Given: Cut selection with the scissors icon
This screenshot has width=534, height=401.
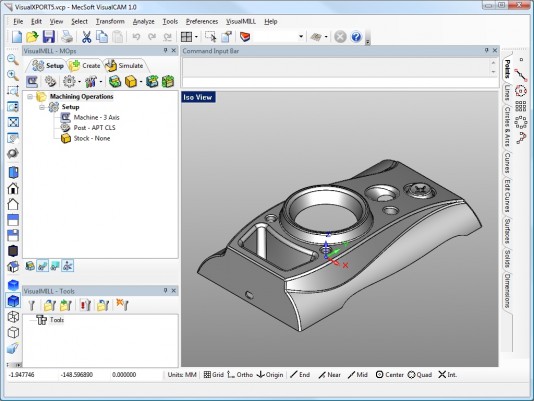Looking at the screenshot, I should [87, 37].
